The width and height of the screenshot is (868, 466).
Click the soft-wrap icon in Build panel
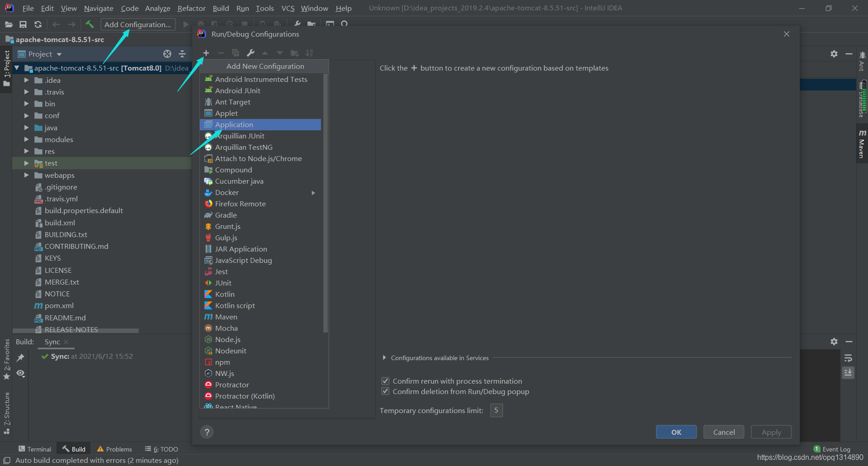point(848,358)
